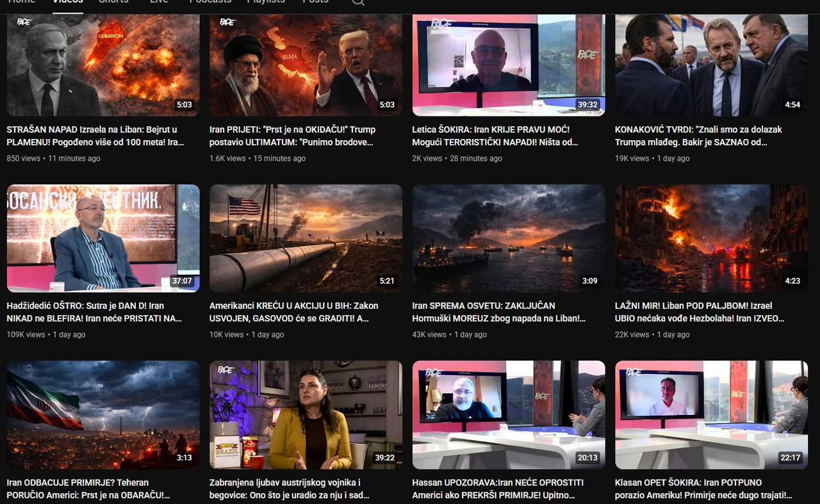Screen dimensions: 820x504
Task: Open thumbnail of 'Iran PRIJETI: Prst je na OKIDAČU' video
Action: pos(306,65)
